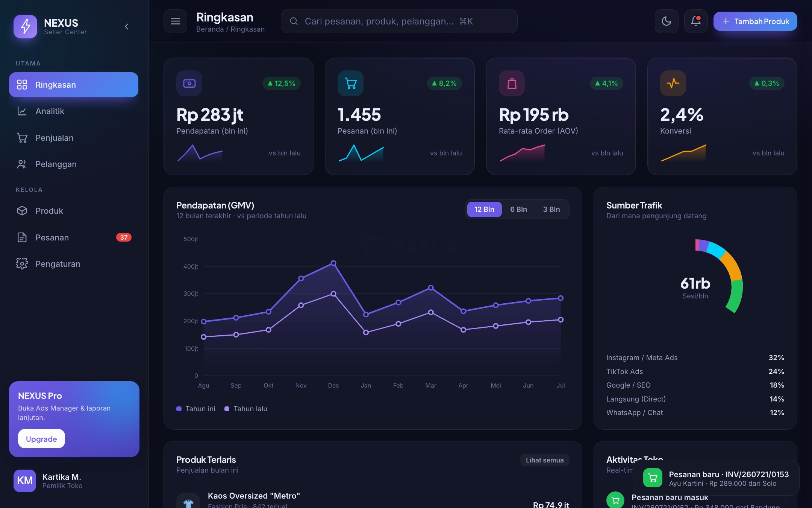
Task: Click the Produk box icon
Action: point(22,211)
